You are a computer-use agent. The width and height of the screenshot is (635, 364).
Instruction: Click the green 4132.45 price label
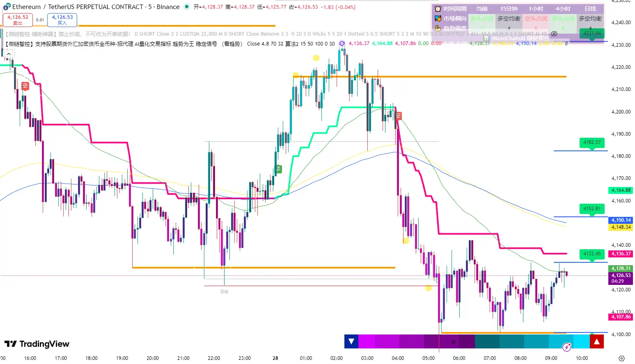click(x=592, y=254)
